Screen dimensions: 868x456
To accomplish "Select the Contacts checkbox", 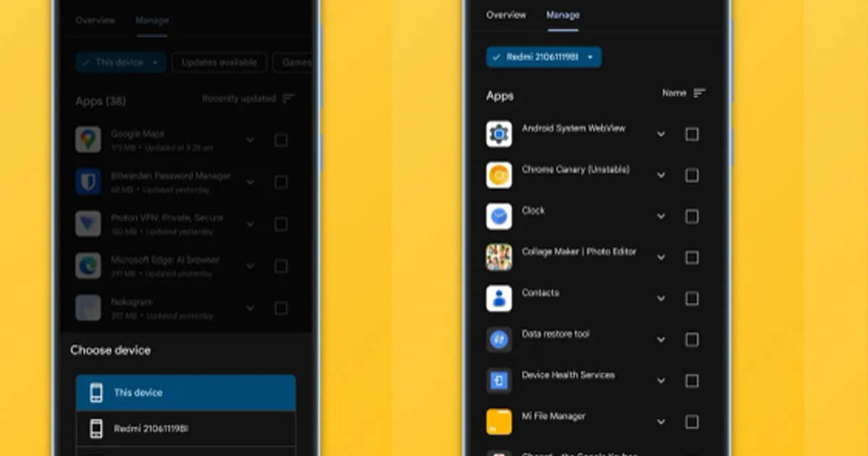I will 692,298.
